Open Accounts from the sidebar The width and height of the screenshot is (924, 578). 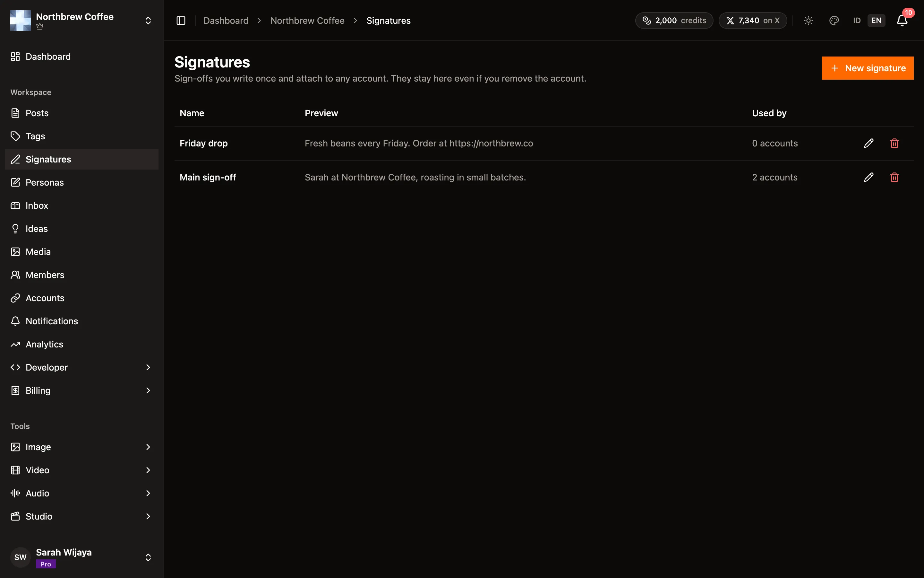(82, 298)
